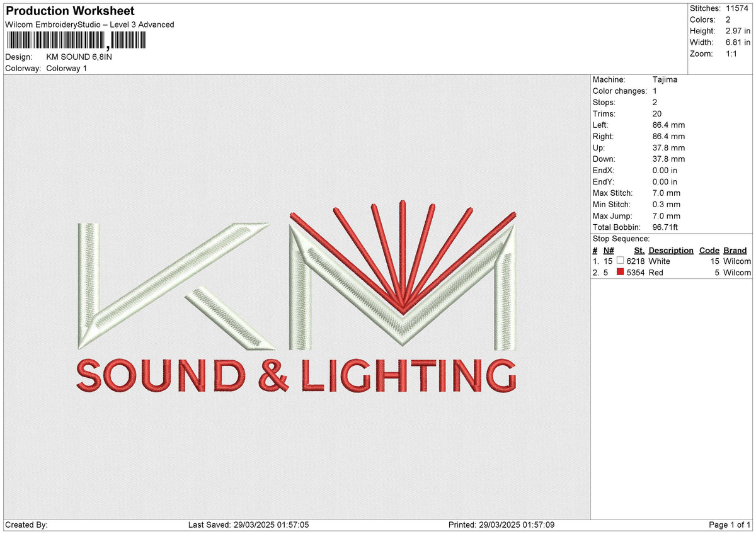This screenshot has height=534, width=756.
Task: Click the 'Color changes:' label
Action: pyautogui.click(x=620, y=91)
